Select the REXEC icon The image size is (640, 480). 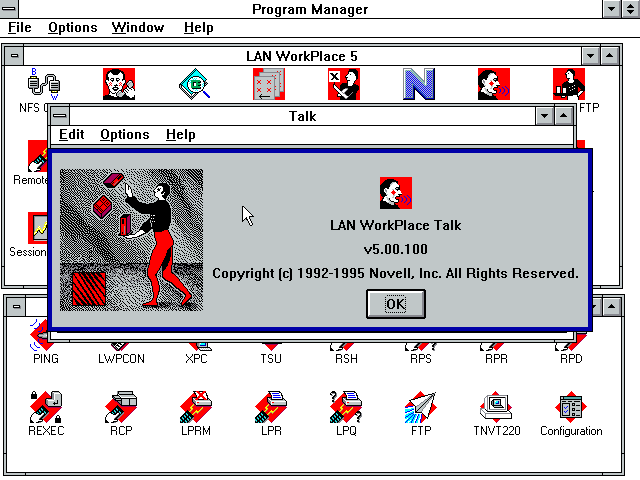pyautogui.click(x=46, y=407)
